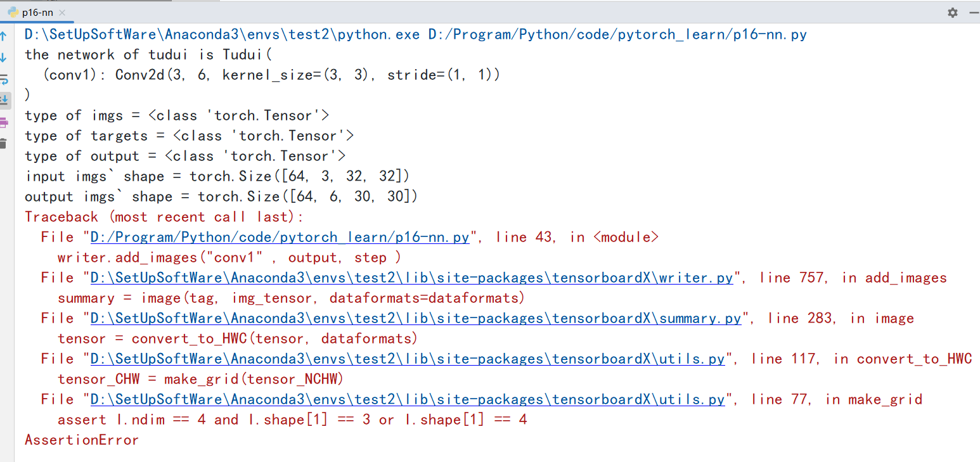The height and width of the screenshot is (462, 980).
Task: Print the console output
Action: click(x=4, y=122)
